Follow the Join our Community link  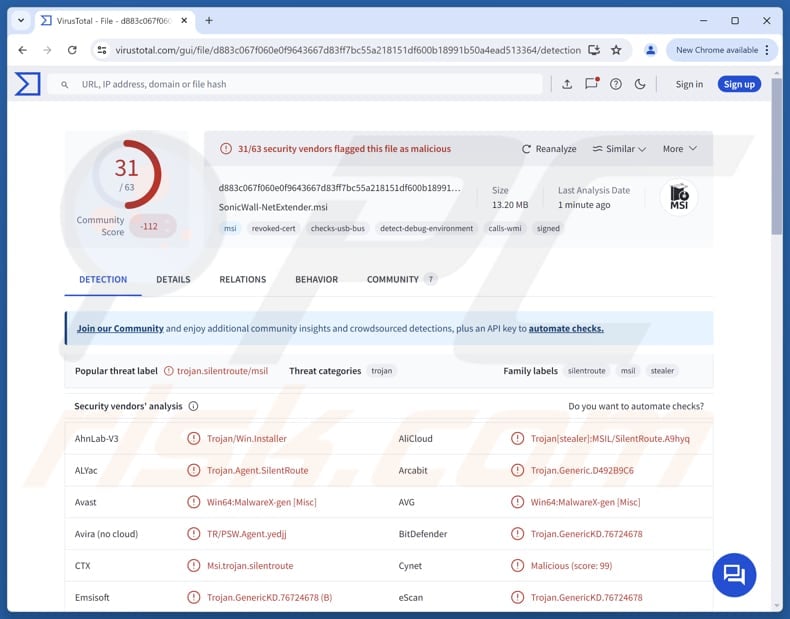tap(120, 328)
